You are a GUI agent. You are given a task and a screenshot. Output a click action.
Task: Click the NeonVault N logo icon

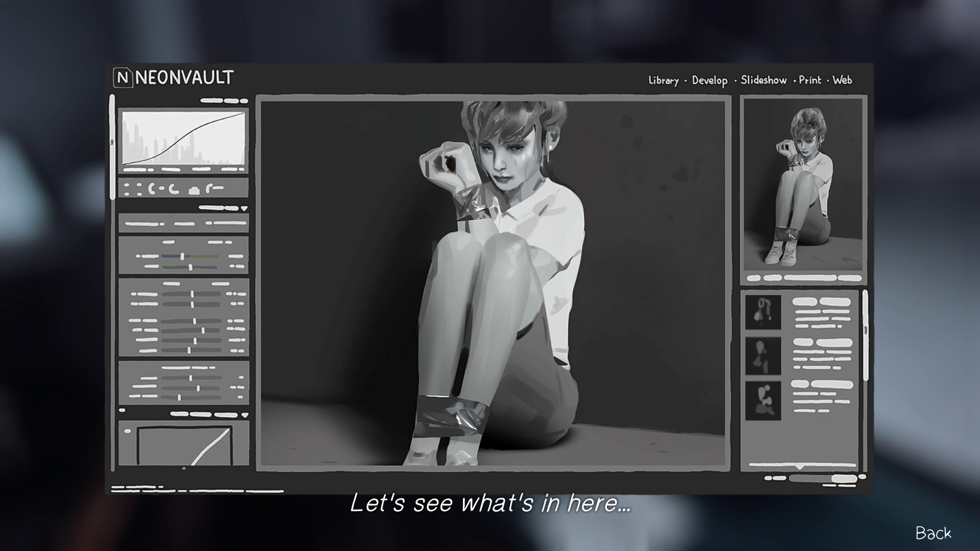click(122, 78)
